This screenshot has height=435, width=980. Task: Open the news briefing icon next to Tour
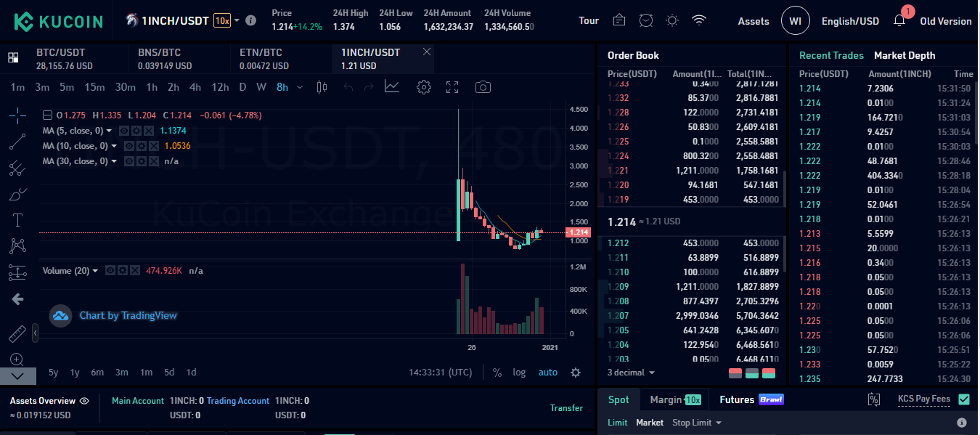(x=619, y=20)
